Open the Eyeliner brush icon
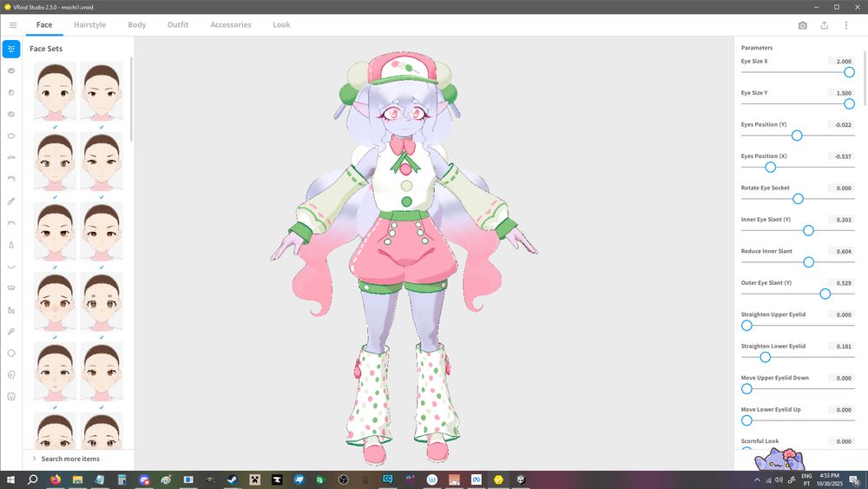This screenshot has height=489, width=868. [x=11, y=201]
